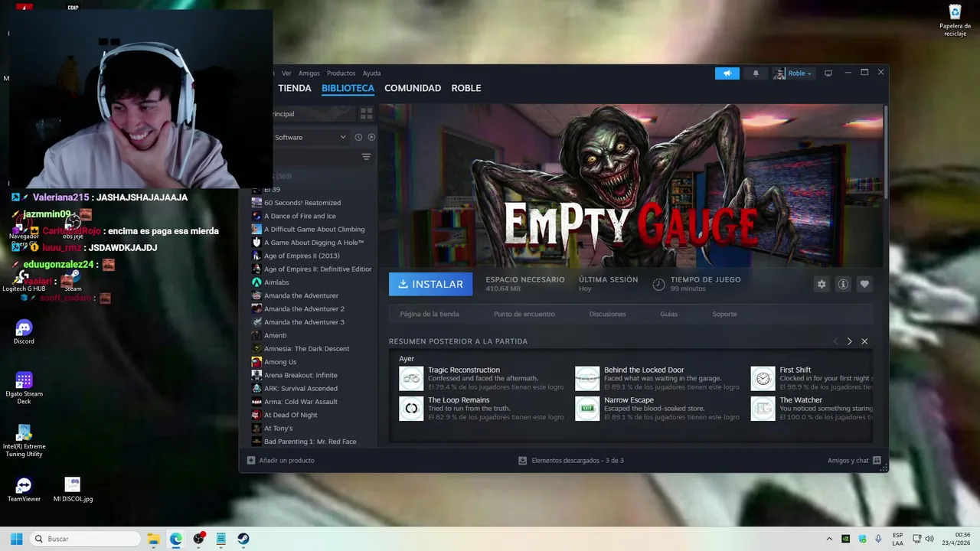Open the Discusiones link

[607, 314]
